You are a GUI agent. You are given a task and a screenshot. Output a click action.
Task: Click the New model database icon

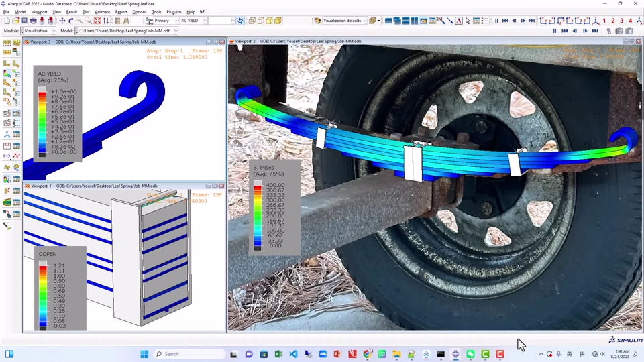[7, 21]
